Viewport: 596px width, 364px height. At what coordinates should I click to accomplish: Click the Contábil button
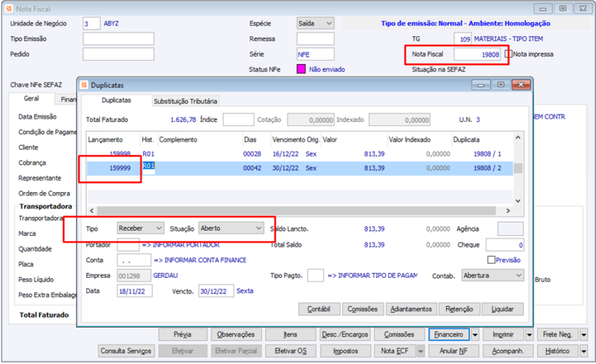[319, 309]
